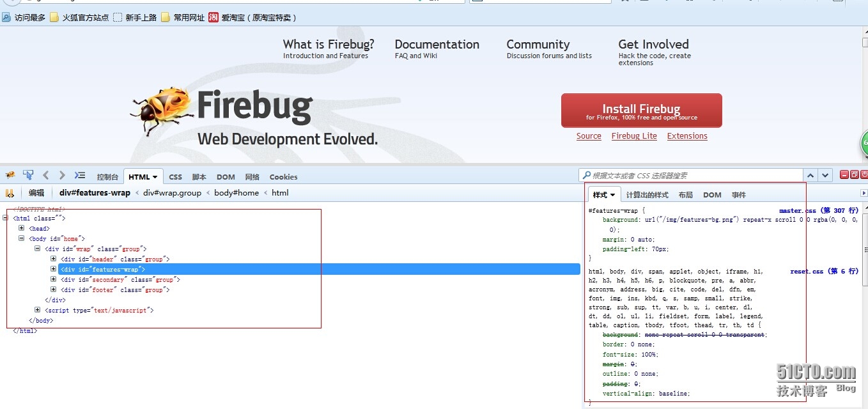Go back in Firebug panel history
The height and width of the screenshot is (409, 868).
click(x=45, y=175)
